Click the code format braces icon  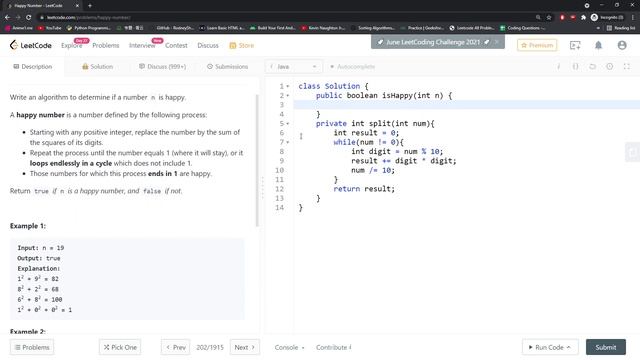(576, 67)
